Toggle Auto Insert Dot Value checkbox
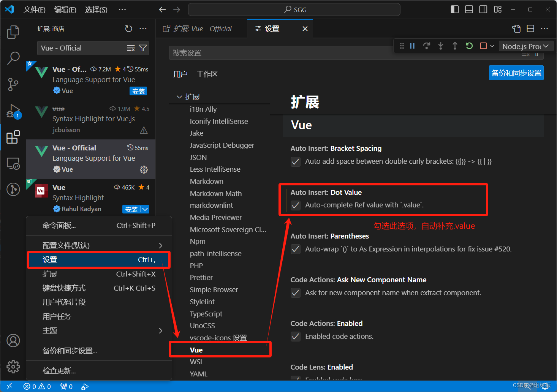Screen dimensions: 557x392 click(296, 205)
